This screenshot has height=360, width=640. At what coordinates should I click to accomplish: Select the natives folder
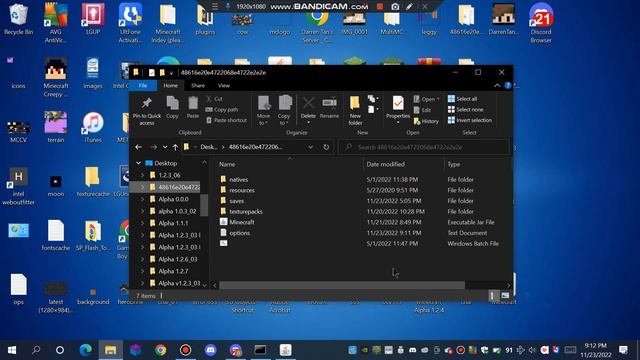pyautogui.click(x=238, y=180)
